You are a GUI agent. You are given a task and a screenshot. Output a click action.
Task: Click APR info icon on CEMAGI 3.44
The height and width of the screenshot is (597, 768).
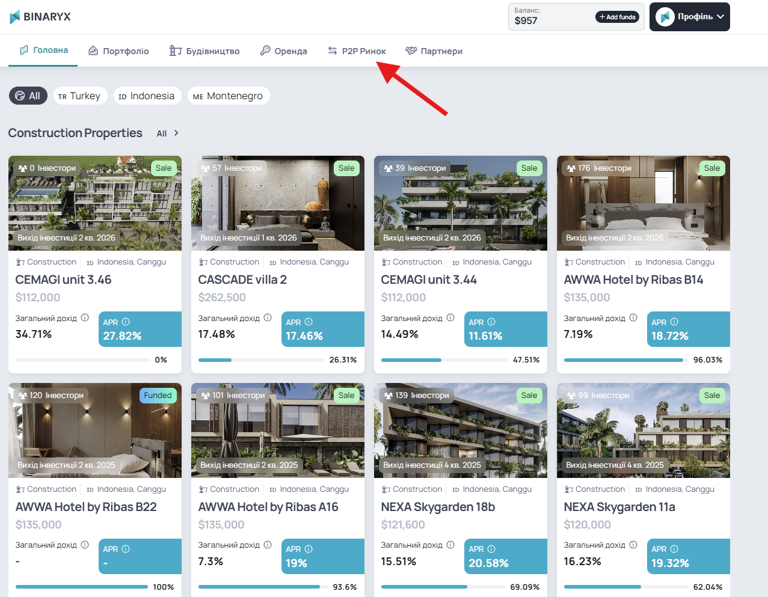(x=491, y=322)
